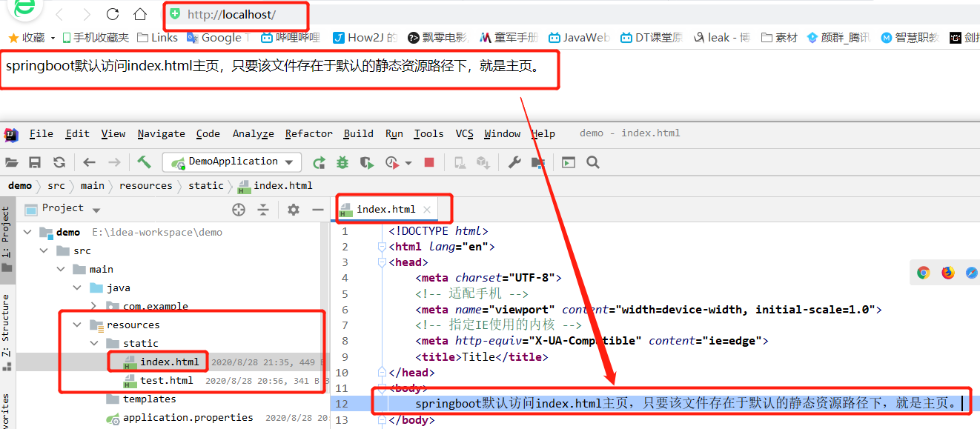Click the Search Everywhere magnifier icon
The height and width of the screenshot is (429, 980).
[593, 162]
